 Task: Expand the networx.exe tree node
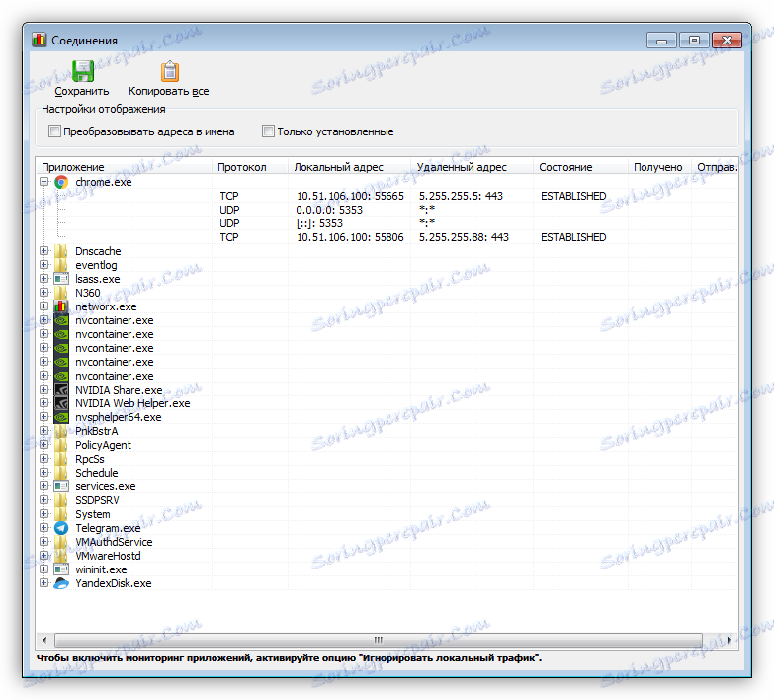[x=43, y=306]
